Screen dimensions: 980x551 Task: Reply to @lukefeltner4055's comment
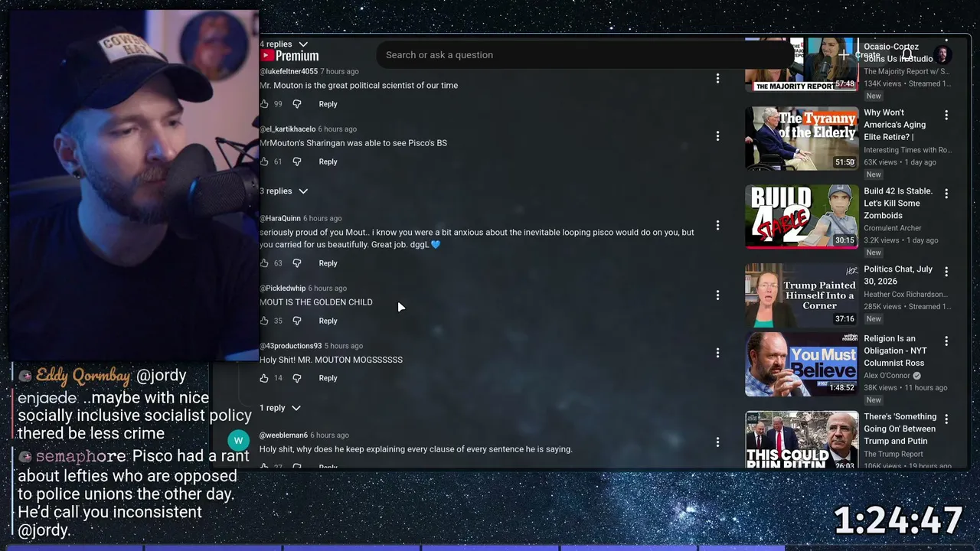328,104
